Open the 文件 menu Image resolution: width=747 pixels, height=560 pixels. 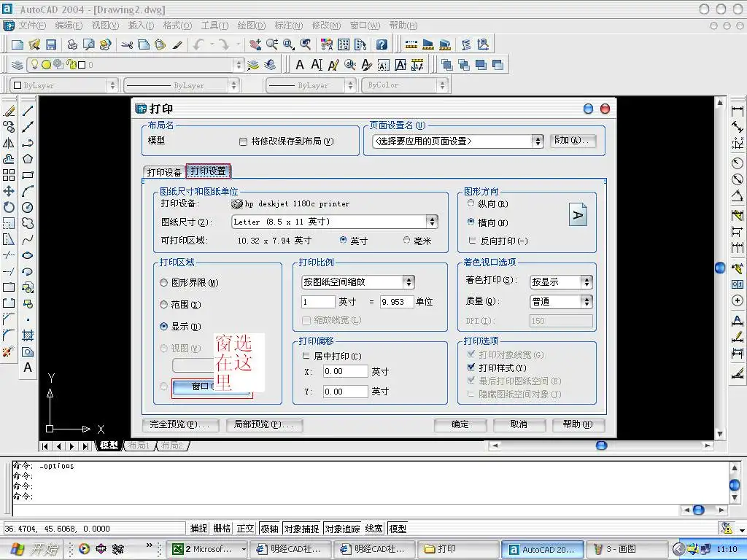click(32, 26)
